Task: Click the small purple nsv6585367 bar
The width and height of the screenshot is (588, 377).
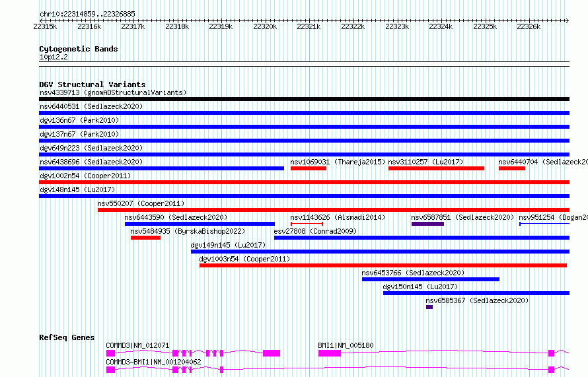Action: coord(429,307)
